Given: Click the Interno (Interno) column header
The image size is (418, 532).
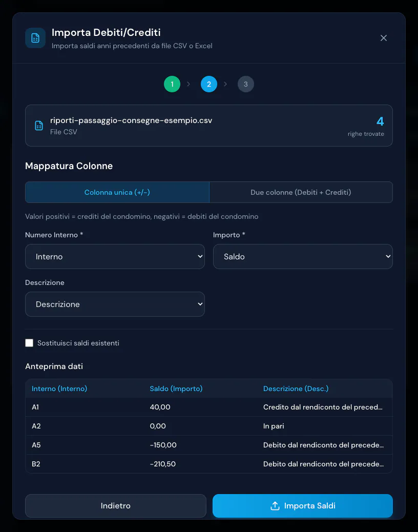Looking at the screenshot, I should pos(59,389).
